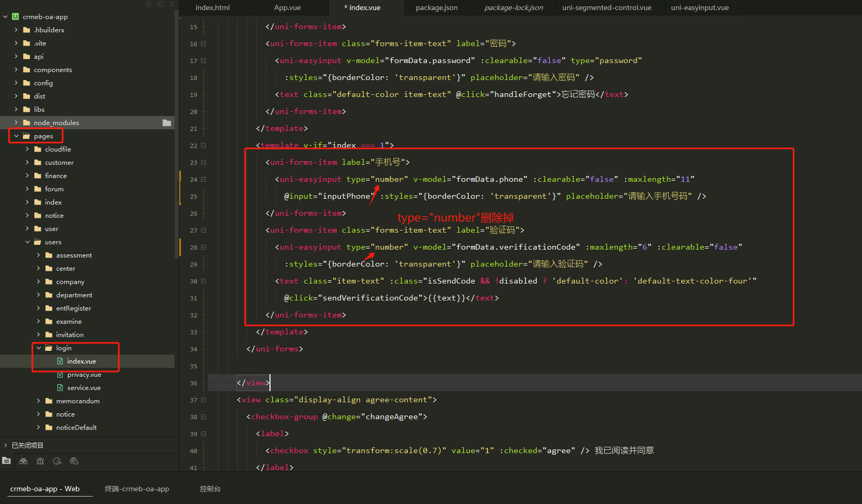Expand the .hbuilderx folder arrow
The height and width of the screenshot is (504, 862).
pos(16,30)
